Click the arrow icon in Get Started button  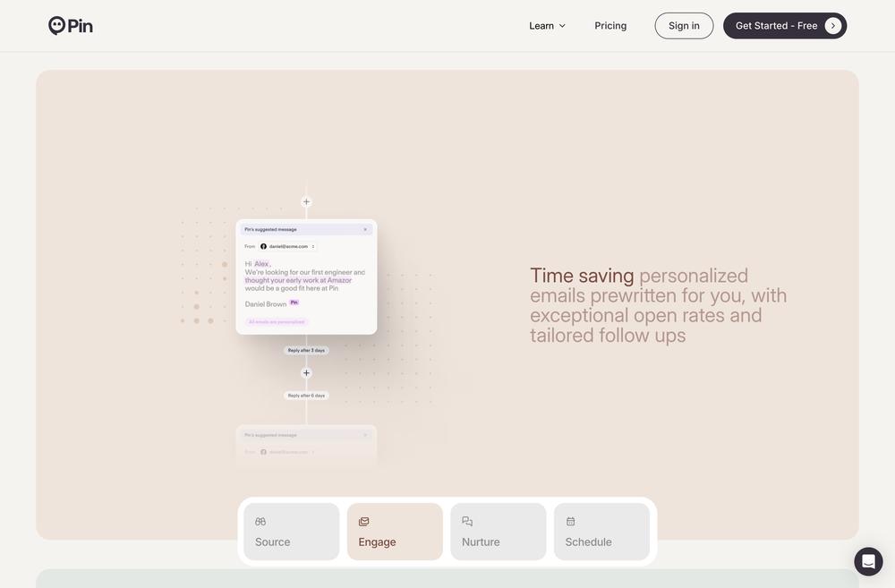(x=832, y=26)
